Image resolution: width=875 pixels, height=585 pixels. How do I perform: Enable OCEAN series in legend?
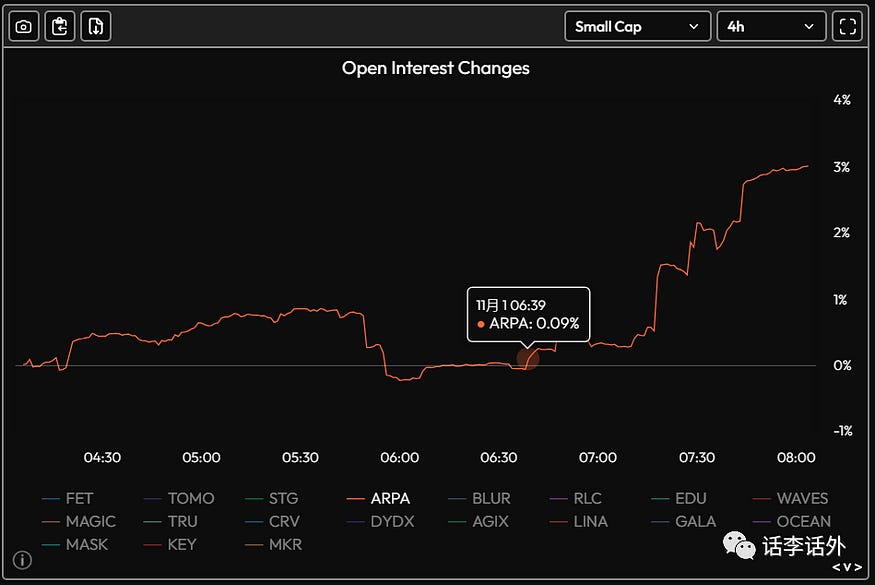tap(792, 521)
